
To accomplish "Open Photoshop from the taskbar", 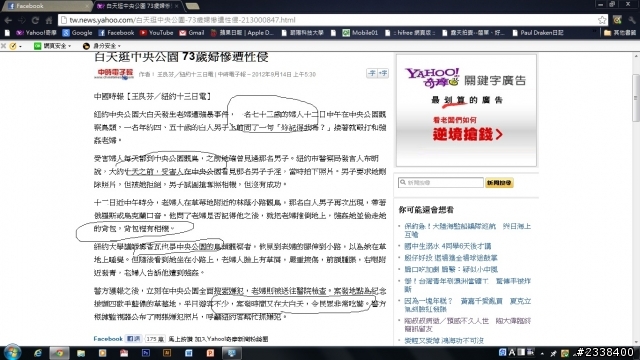I will [145, 353].
